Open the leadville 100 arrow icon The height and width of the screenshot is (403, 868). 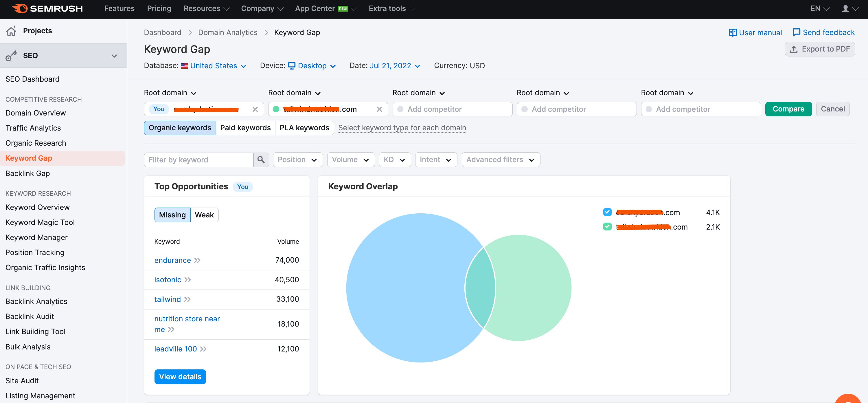[x=203, y=349]
